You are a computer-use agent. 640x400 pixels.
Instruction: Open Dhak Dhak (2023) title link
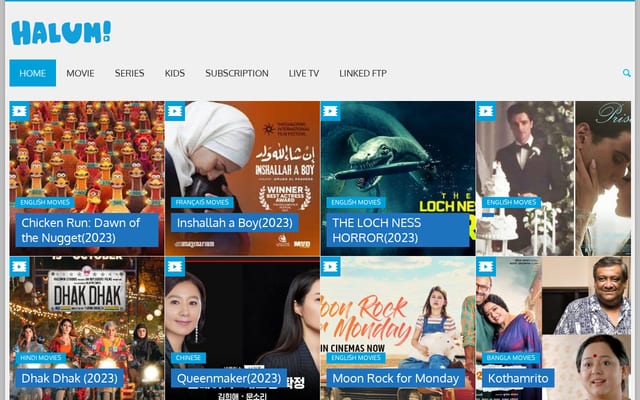coord(69,378)
